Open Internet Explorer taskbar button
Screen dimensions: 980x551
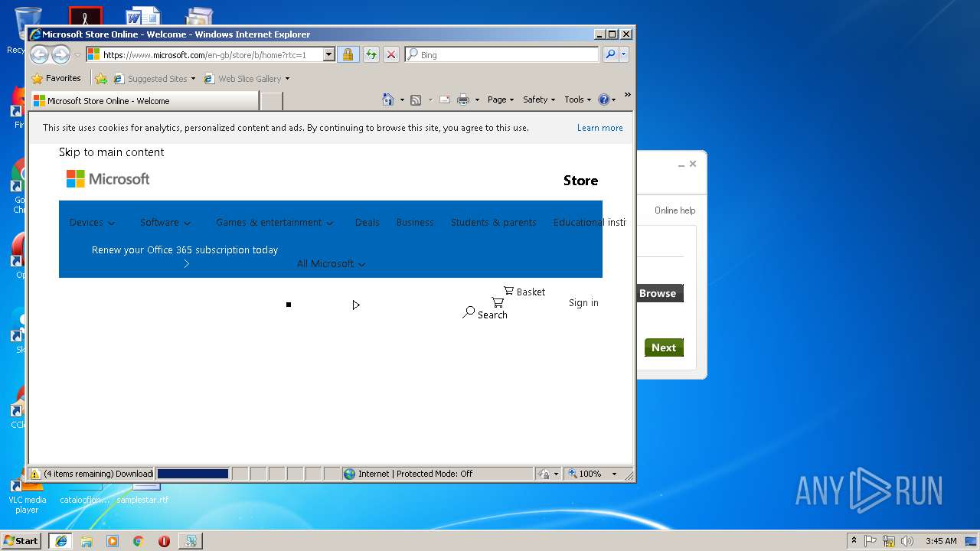(61, 541)
